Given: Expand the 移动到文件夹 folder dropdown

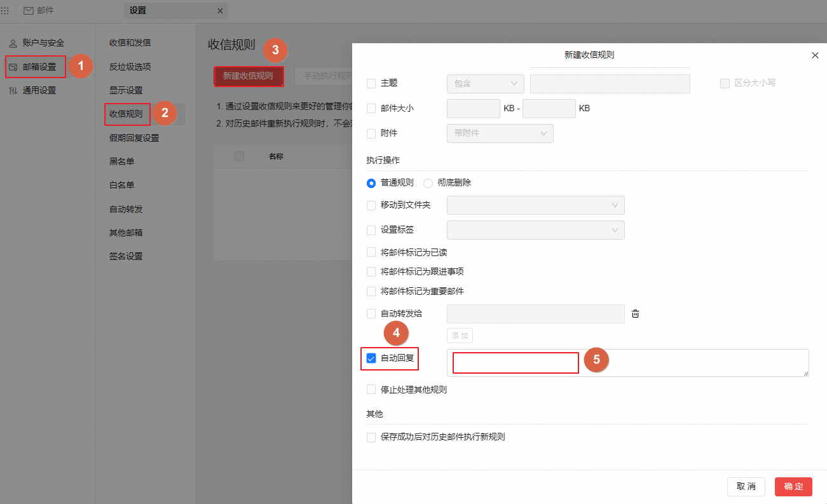Looking at the screenshot, I should click(x=535, y=205).
